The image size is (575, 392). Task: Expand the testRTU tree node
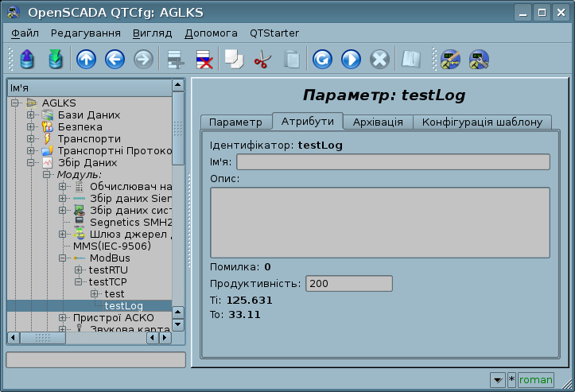click(79, 270)
